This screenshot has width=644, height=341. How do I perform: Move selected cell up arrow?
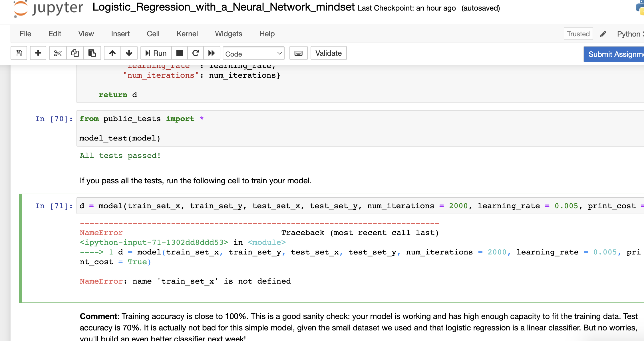tap(112, 53)
